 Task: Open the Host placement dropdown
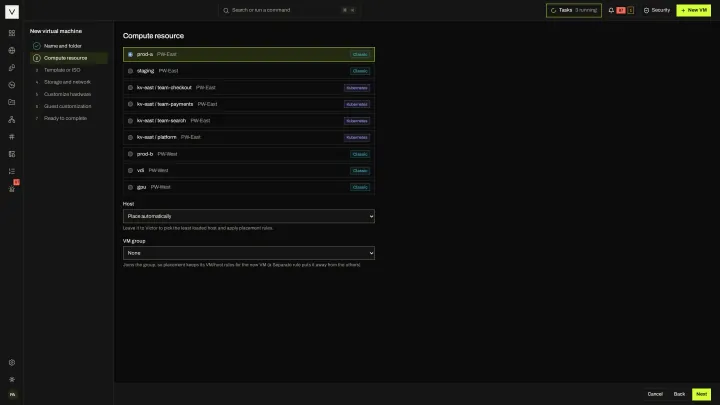pyautogui.click(x=248, y=216)
